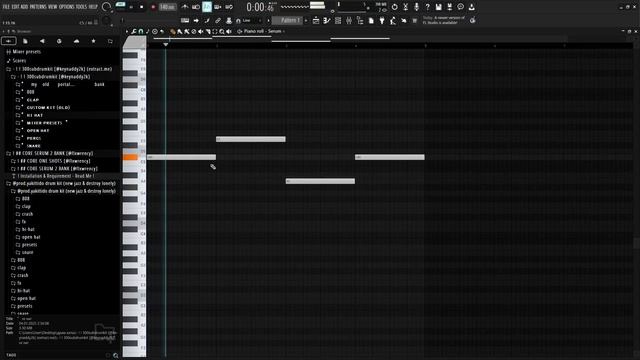Select the piano roll Zoom magnifier tool
640x360 pixels.
(222, 31)
